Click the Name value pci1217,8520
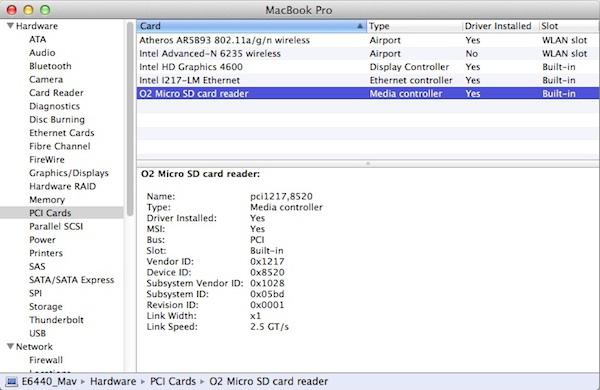The image size is (600, 390). click(x=281, y=196)
